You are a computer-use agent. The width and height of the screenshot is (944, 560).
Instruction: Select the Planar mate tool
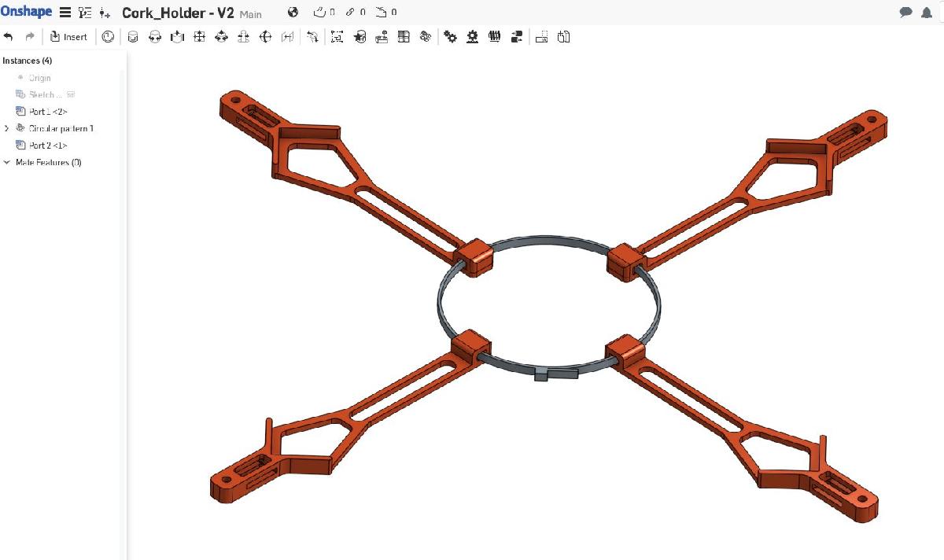tap(199, 36)
